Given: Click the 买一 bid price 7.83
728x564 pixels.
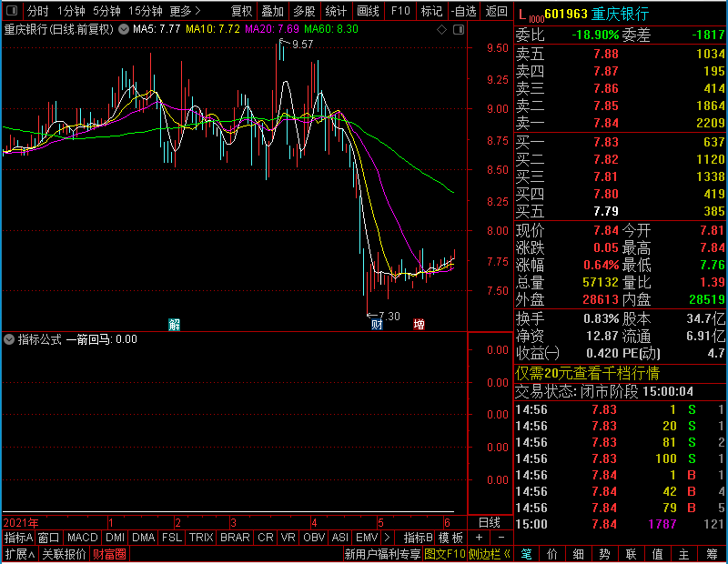Looking at the screenshot, I should tap(606, 142).
